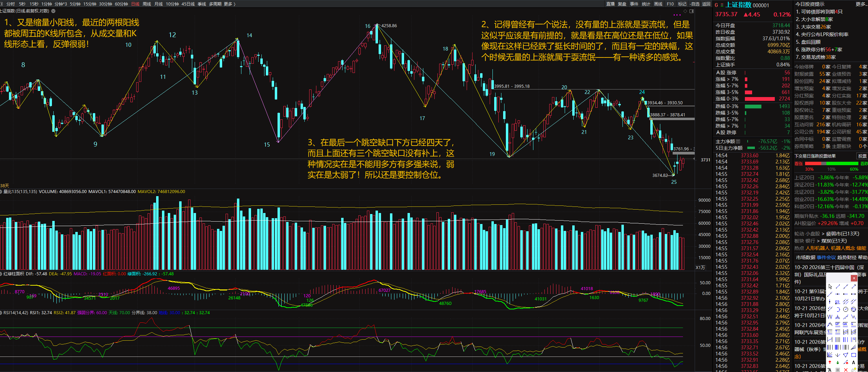Click the F10 button
This screenshot has width=868, height=372.
670,4
